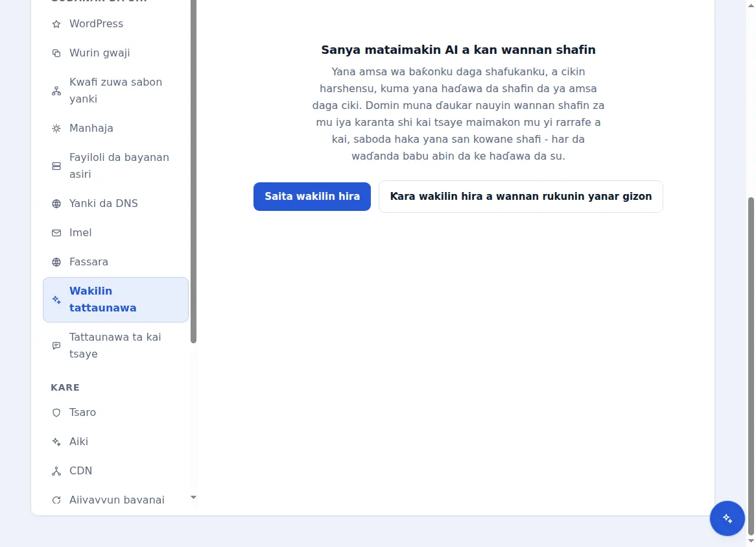
Task: Click the KARE section label
Action: 65,387
